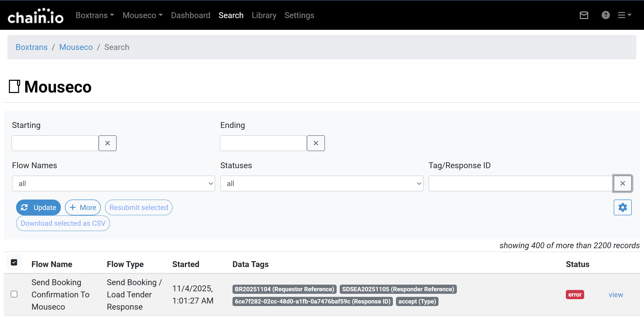The image size is (644, 317).
Task: Open the Mouseco navbar dropdown
Action: (x=142, y=15)
